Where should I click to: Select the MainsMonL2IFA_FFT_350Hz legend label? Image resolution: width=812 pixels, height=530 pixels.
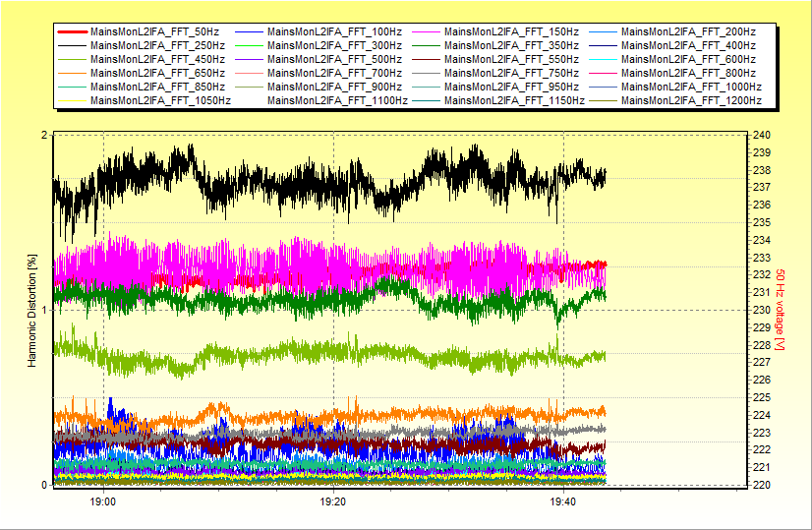click(511, 46)
